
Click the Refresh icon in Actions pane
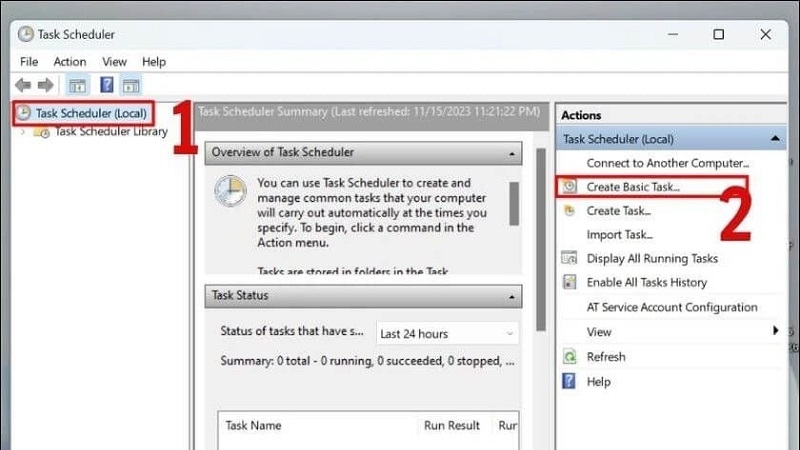click(x=570, y=356)
